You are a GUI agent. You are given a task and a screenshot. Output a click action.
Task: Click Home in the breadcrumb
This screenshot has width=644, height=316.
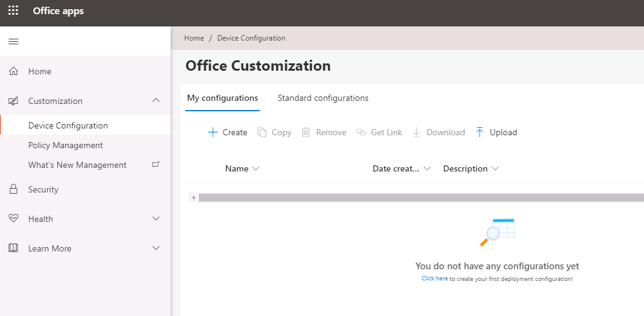(194, 38)
